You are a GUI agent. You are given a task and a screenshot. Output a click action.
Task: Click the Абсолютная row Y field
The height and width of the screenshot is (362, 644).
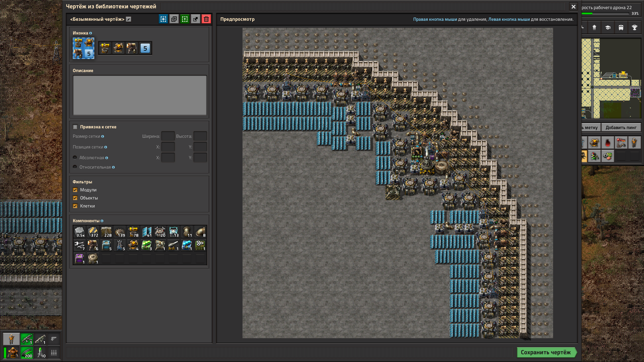(x=200, y=158)
